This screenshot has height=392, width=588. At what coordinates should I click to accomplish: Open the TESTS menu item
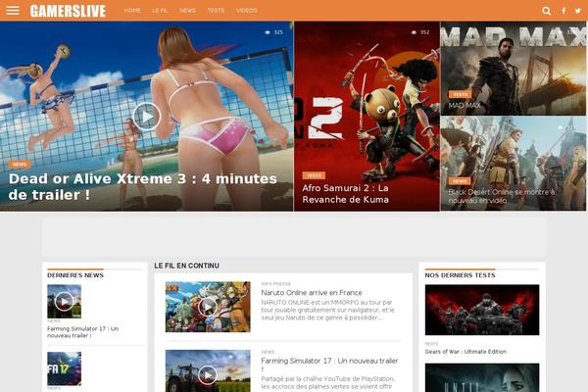[x=216, y=11]
